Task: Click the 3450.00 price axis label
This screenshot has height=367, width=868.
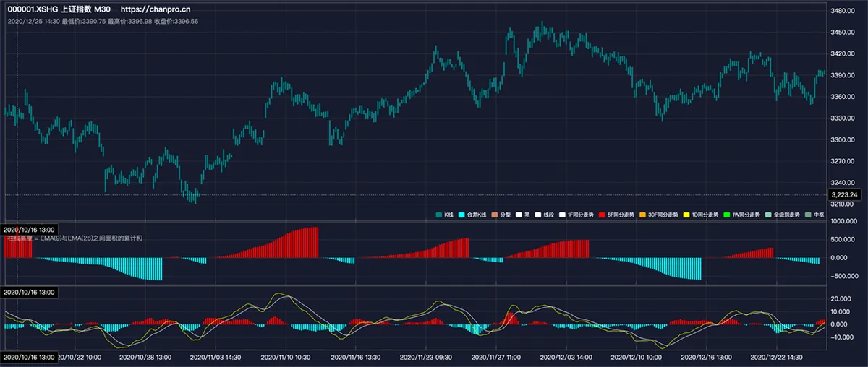Action: [x=843, y=33]
